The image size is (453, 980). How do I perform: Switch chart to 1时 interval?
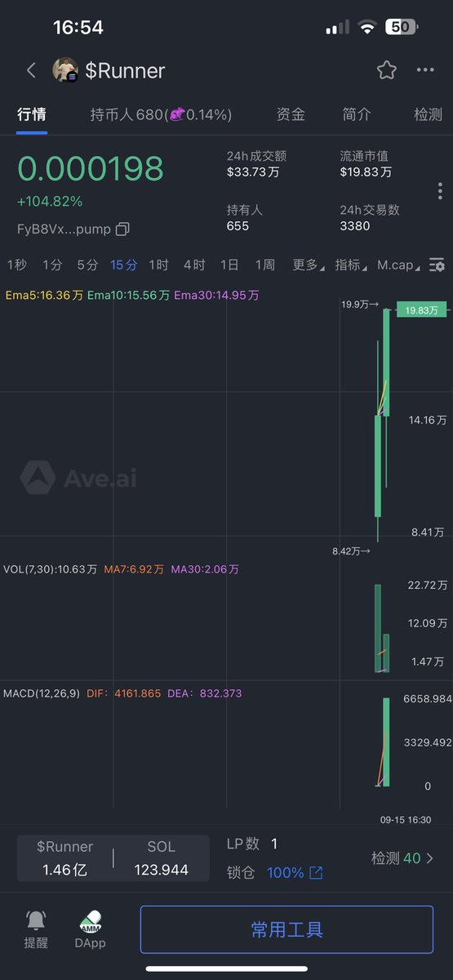coord(158,265)
